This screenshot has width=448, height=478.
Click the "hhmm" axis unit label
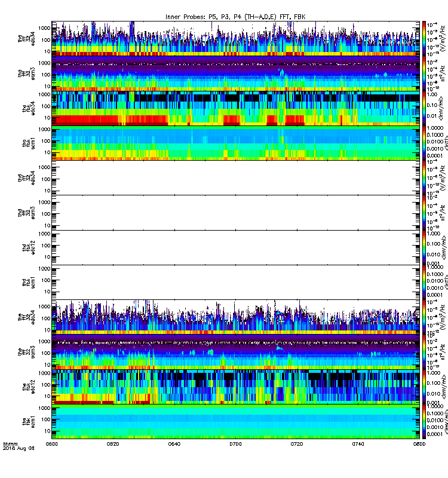click(10, 444)
